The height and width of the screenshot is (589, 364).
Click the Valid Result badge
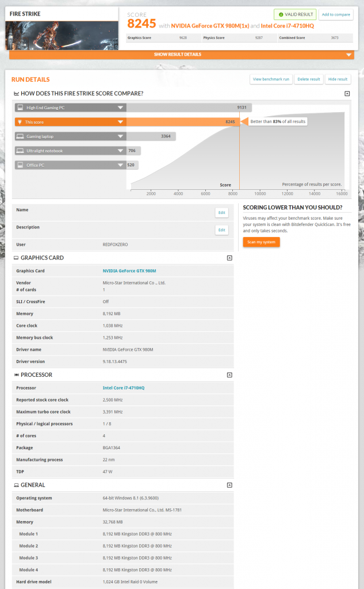click(x=295, y=14)
